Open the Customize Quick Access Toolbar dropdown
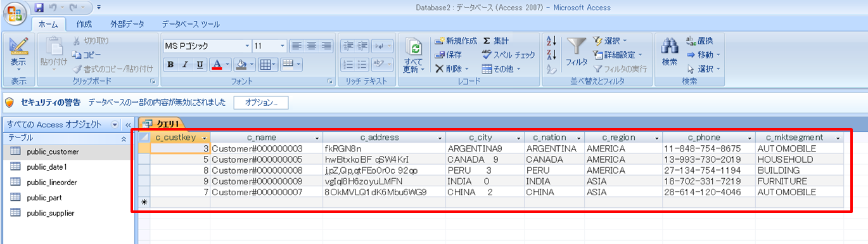Image resolution: width=868 pixels, height=244 pixels. tap(99, 8)
